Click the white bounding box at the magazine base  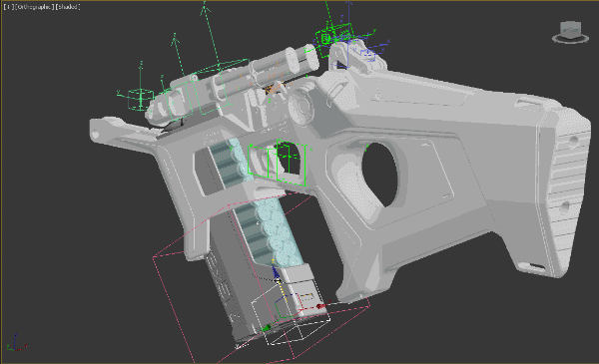pyautogui.click(x=291, y=313)
